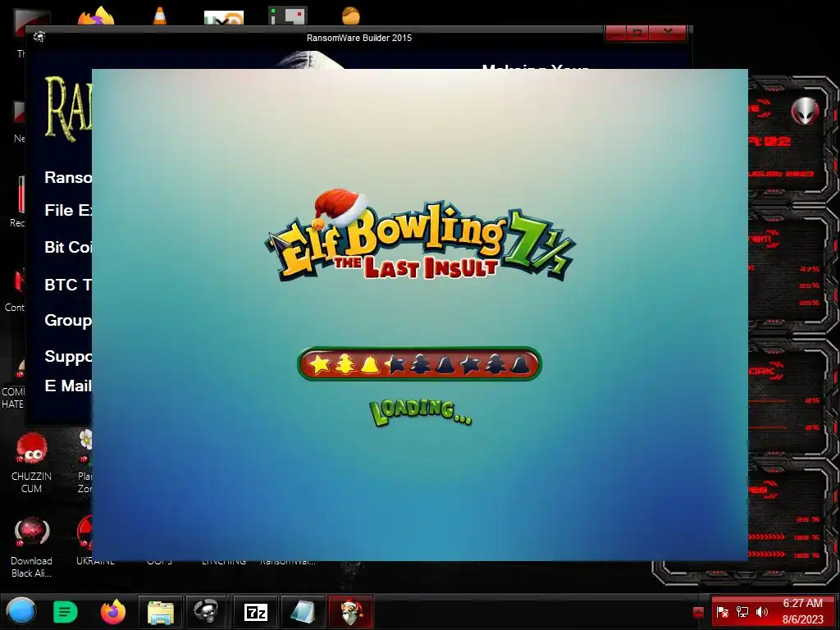The width and height of the screenshot is (840, 630).
Task: Click the Group label in builder window
Action: 68,321
